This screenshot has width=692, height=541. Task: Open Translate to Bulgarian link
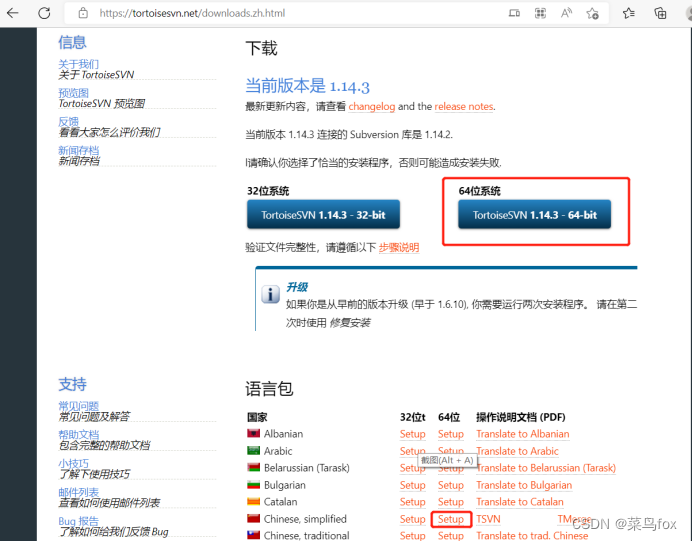pos(524,485)
